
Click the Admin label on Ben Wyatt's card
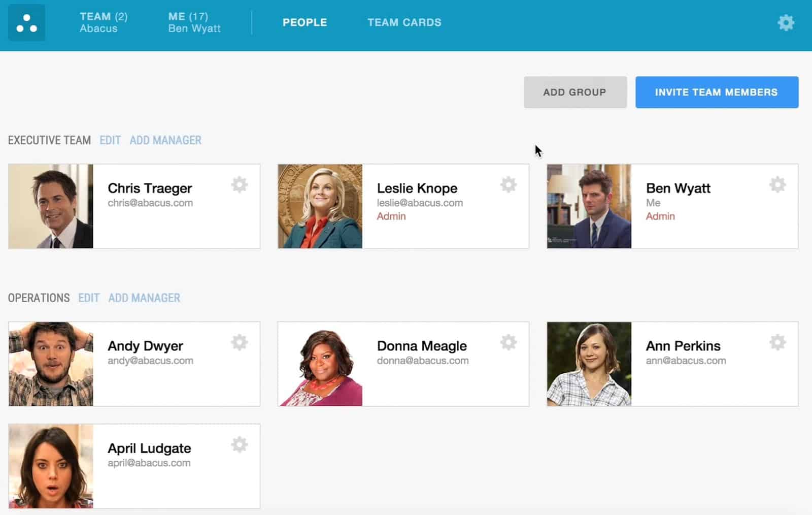(x=660, y=216)
